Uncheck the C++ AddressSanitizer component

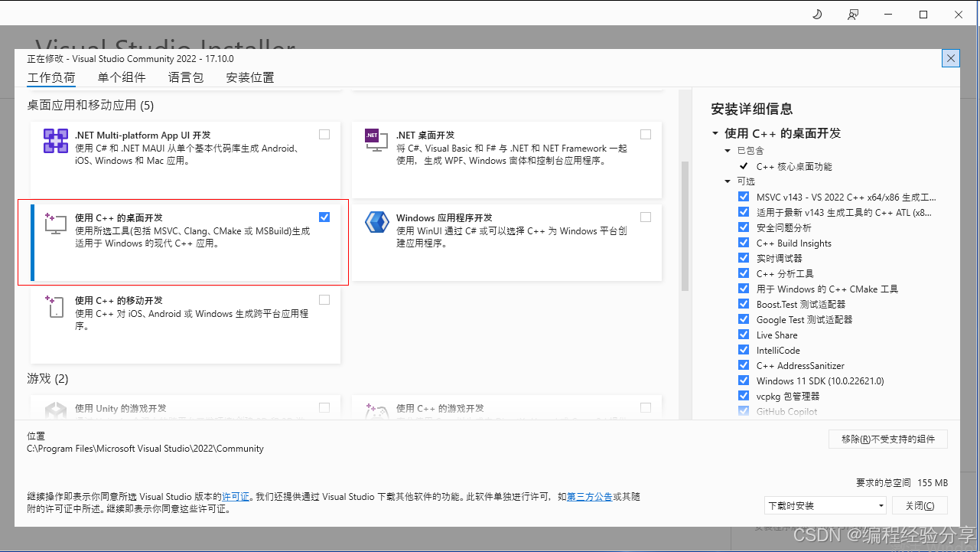pos(744,365)
